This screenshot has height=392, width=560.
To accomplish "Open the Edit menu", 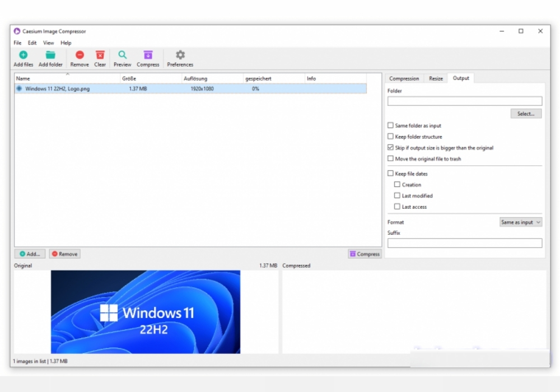I will click(32, 43).
